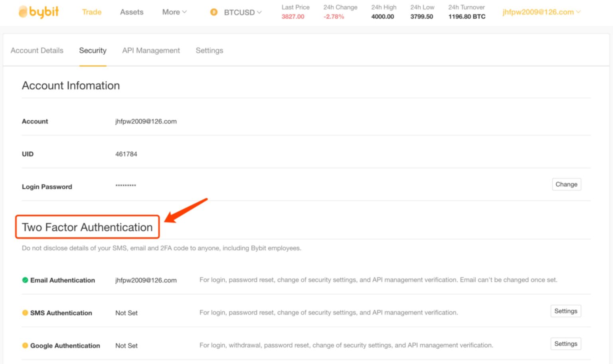Click the yellow Google Authentication status dot
The width and height of the screenshot is (613, 364).
tap(25, 346)
